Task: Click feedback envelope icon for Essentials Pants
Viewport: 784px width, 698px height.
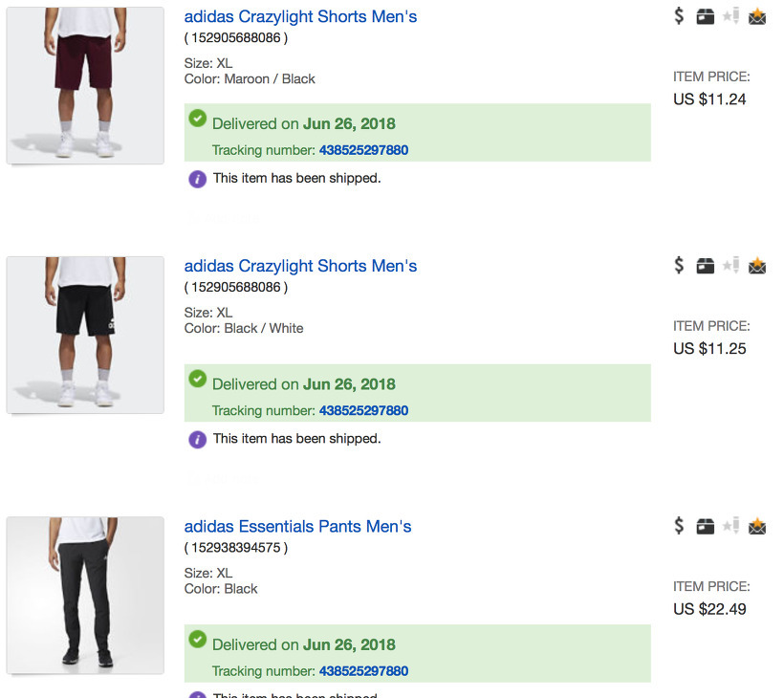Action: [757, 526]
